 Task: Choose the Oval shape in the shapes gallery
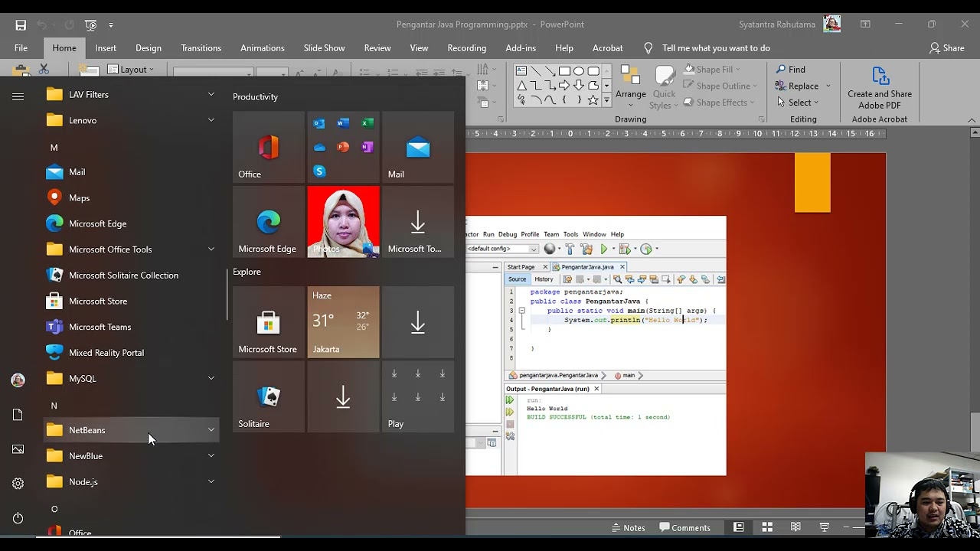point(579,71)
